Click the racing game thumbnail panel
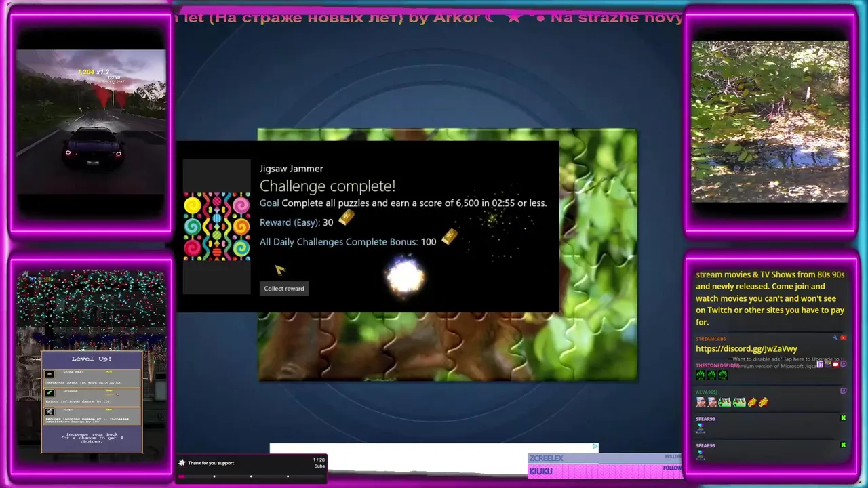 pos(91,122)
